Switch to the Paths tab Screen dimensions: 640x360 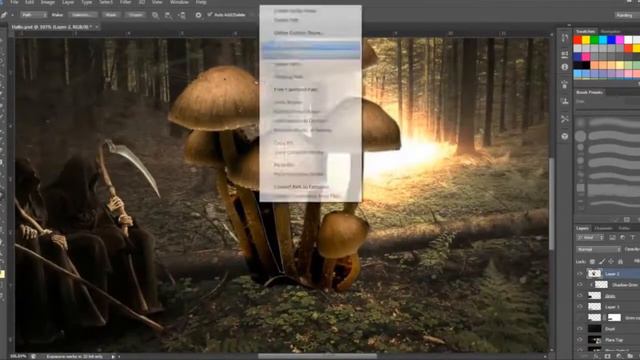[x=624, y=228]
